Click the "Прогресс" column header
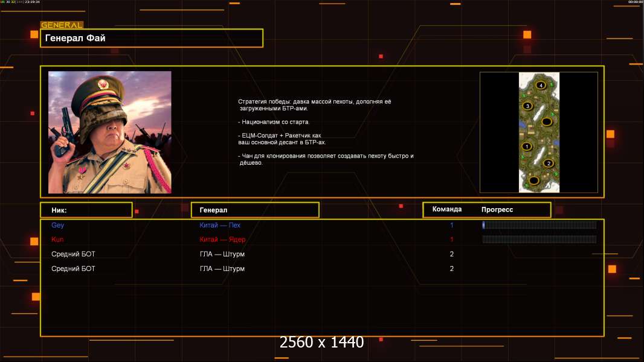The width and height of the screenshot is (644, 362). pyautogui.click(x=497, y=209)
